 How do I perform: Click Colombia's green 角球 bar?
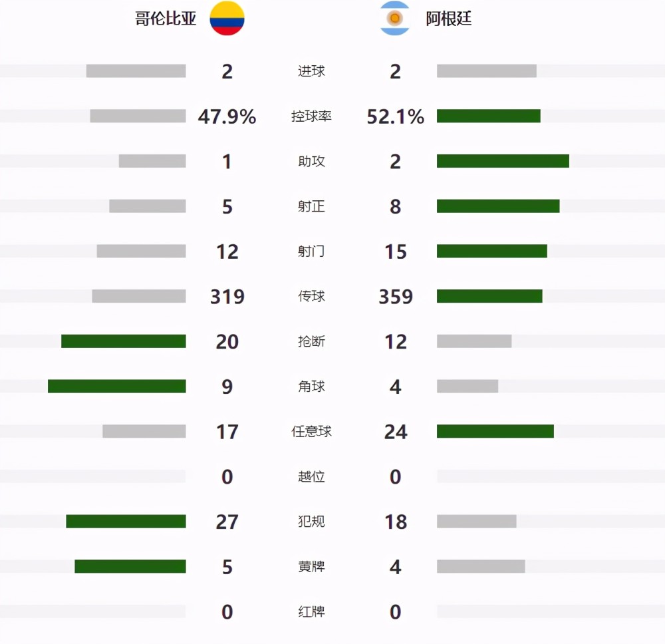[x=116, y=386]
